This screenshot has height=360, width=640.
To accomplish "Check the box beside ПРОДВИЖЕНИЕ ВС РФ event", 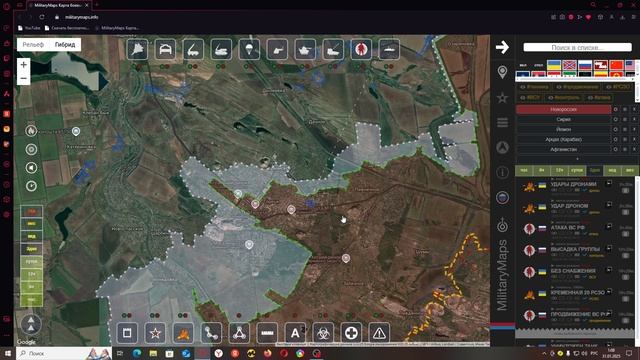I will click(x=625, y=320).
